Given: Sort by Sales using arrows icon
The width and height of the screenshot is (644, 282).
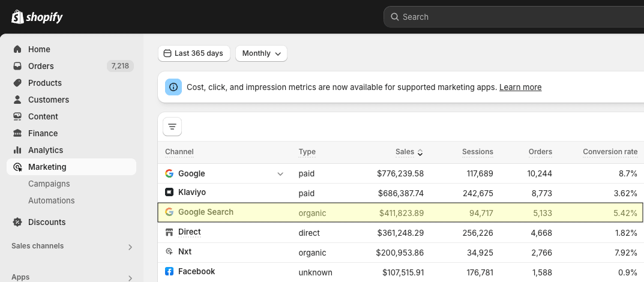Looking at the screenshot, I should pos(420,152).
